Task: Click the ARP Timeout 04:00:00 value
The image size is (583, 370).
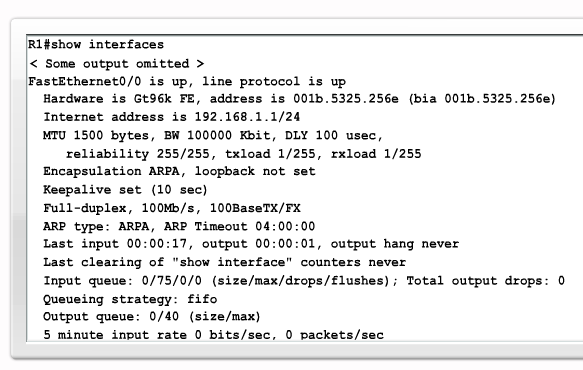Action: (x=239, y=226)
